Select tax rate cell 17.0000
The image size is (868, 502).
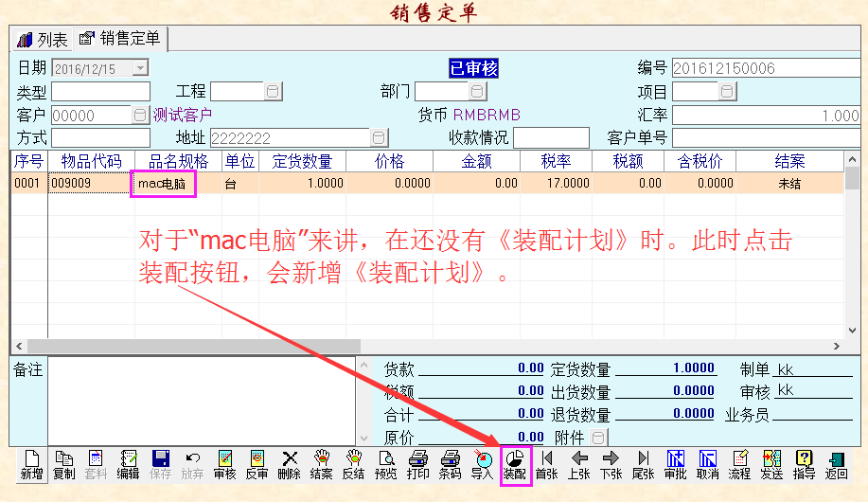coord(556,184)
